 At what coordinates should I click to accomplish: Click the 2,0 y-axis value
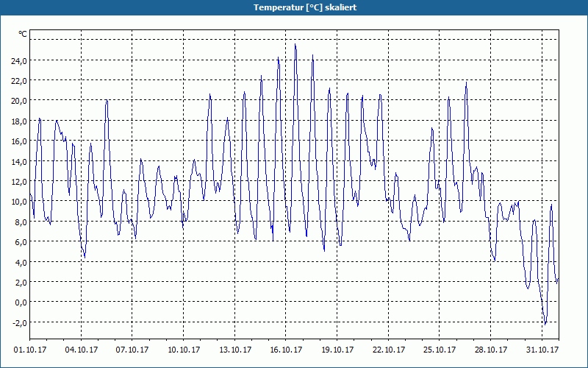coord(21,283)
